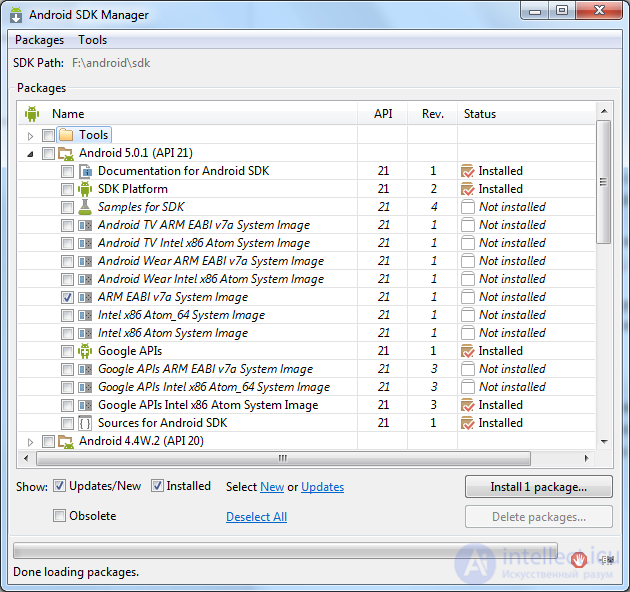The height and width of the screenshot is (592, 630).
Task: Check the Documentation for Android SDK checkbox
Action: tap(67, 171)
